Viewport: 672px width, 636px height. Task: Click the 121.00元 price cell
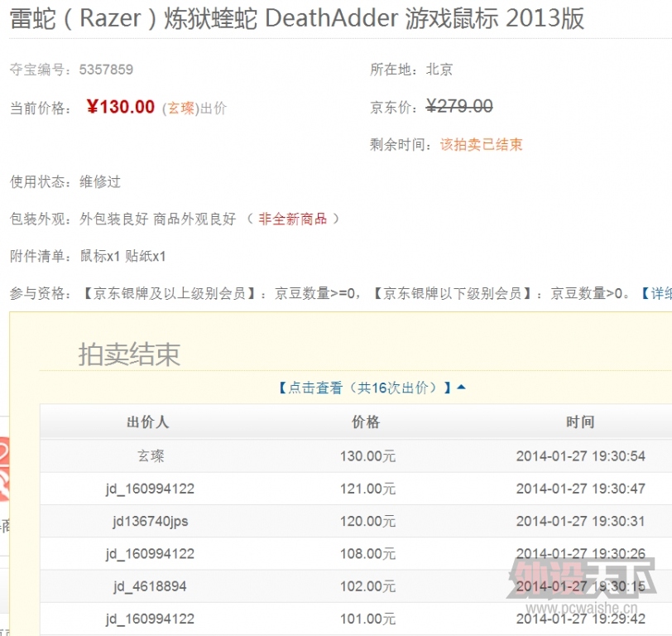(367, 489)
